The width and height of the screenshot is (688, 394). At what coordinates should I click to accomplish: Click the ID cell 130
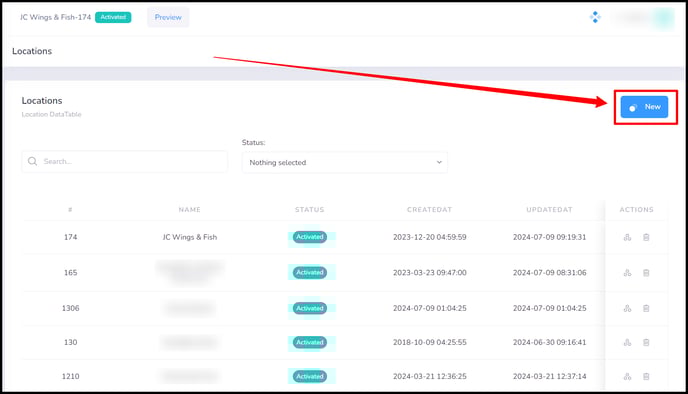(70, 342)
